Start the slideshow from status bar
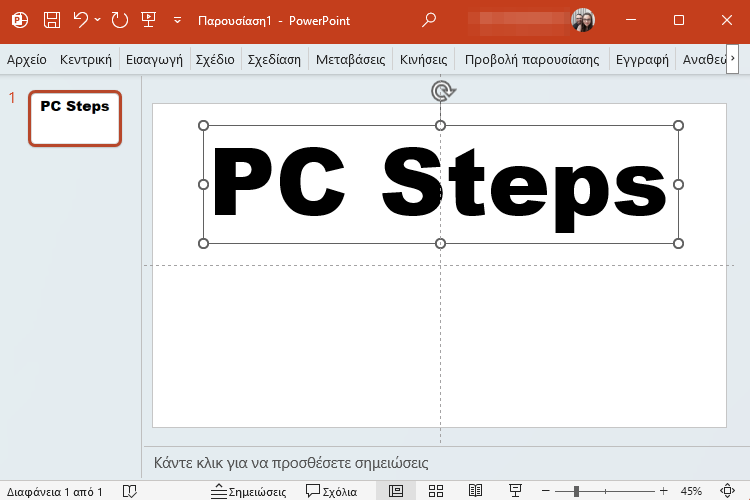750x500 pixels. (515, 491)
